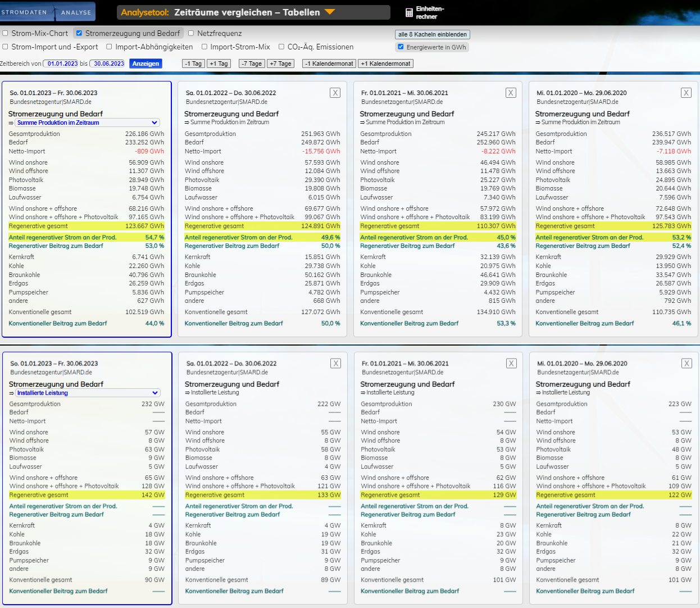The width and height of the screenshot is (700, 608).
Task: Enable the Strom-Mix-Chart checkbox
Action: [6, 33]
